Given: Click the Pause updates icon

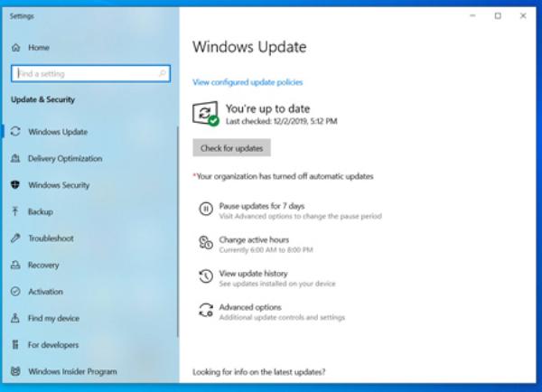Looking at the screenshot, I should 205,210.
